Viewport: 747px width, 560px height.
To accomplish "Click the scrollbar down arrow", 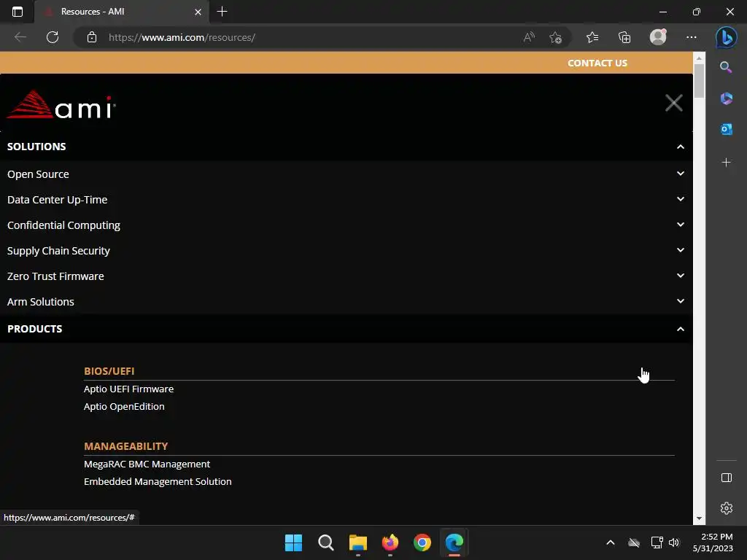I will click(x=699, y=518).
